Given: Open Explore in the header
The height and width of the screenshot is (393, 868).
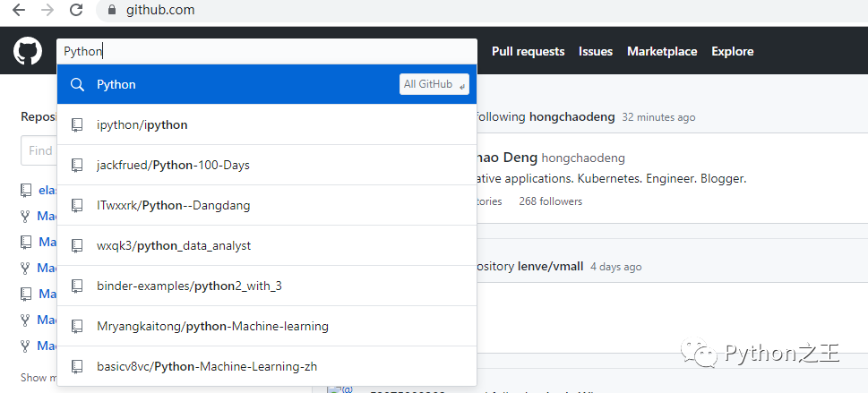Looking at the screenshot, I should pyautogui.click(x=733, y=52).
